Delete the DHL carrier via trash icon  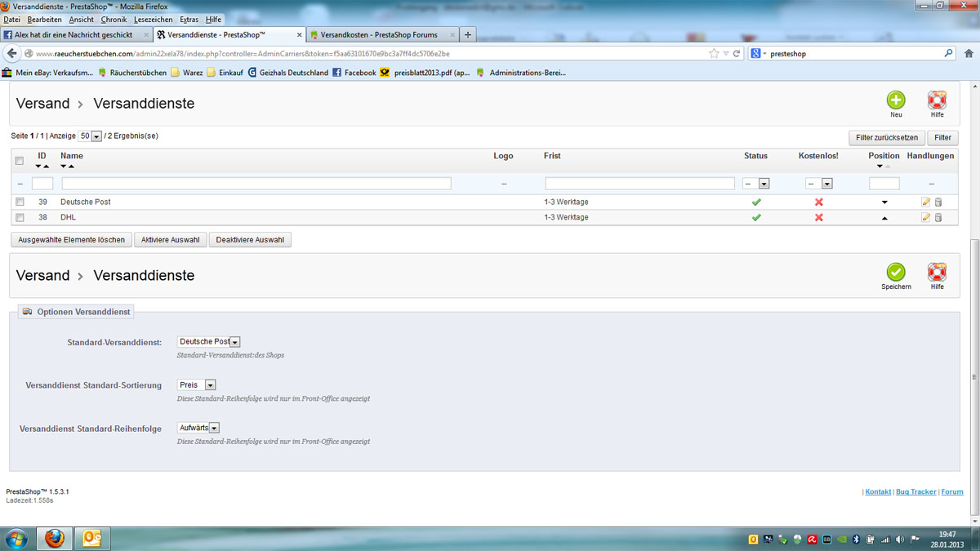[x=938, y=217]
